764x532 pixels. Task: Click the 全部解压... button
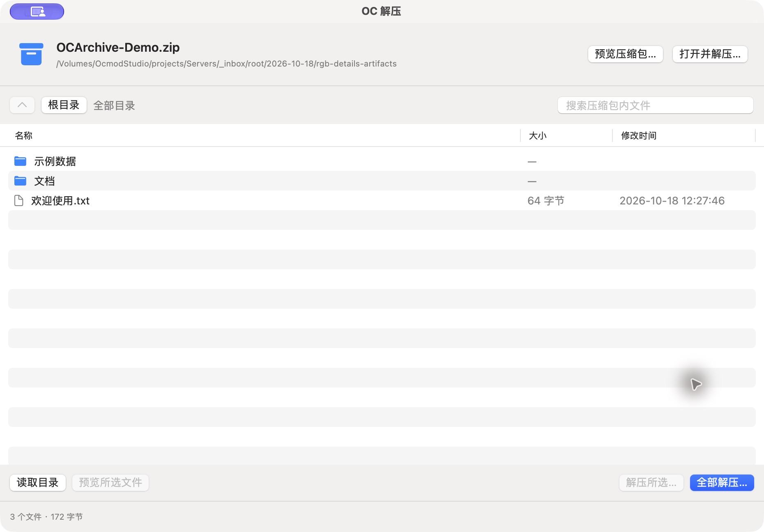(x=722, y=483)
